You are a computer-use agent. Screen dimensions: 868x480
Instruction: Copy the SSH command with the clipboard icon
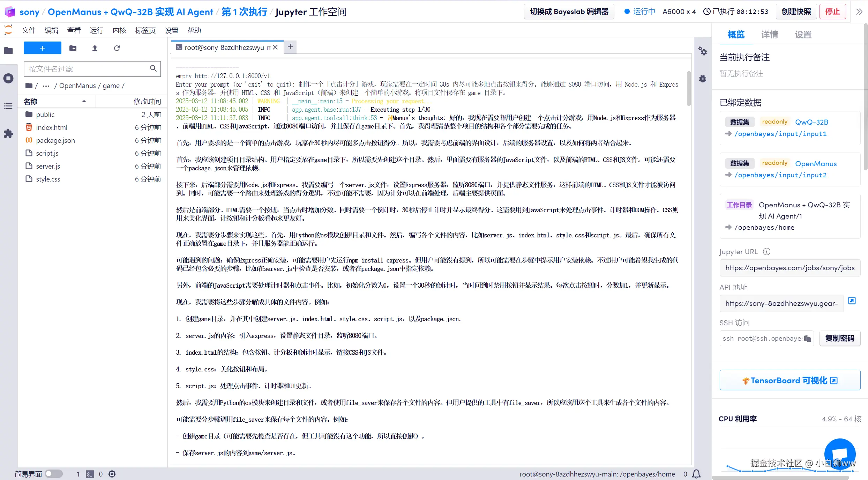[807, 338]
